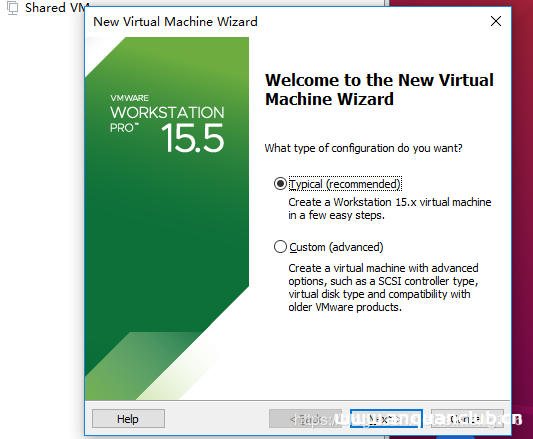Proceed with the Next button

click(x=386, y=419)
